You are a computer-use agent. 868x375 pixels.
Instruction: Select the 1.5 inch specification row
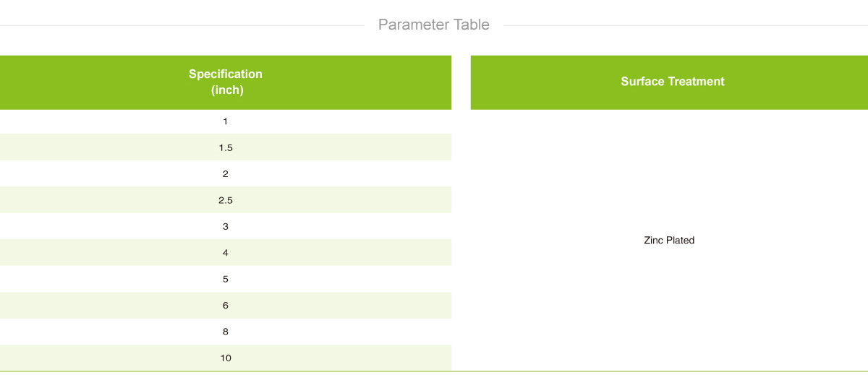point(226,147)
